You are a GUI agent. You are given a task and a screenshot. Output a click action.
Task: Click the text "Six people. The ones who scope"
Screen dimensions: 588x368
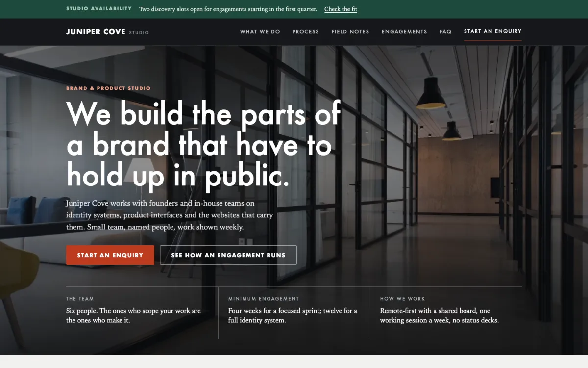pyautogui.click(x=133, y=315)
